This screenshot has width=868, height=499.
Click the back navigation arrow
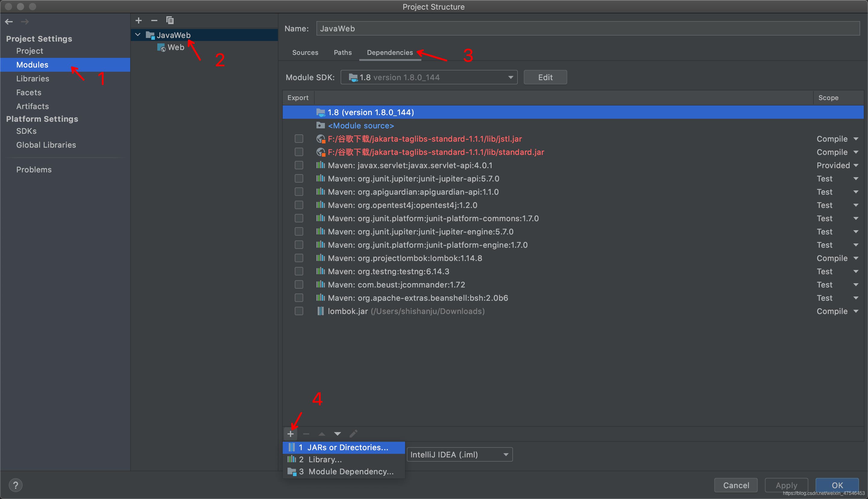(8, 21)
